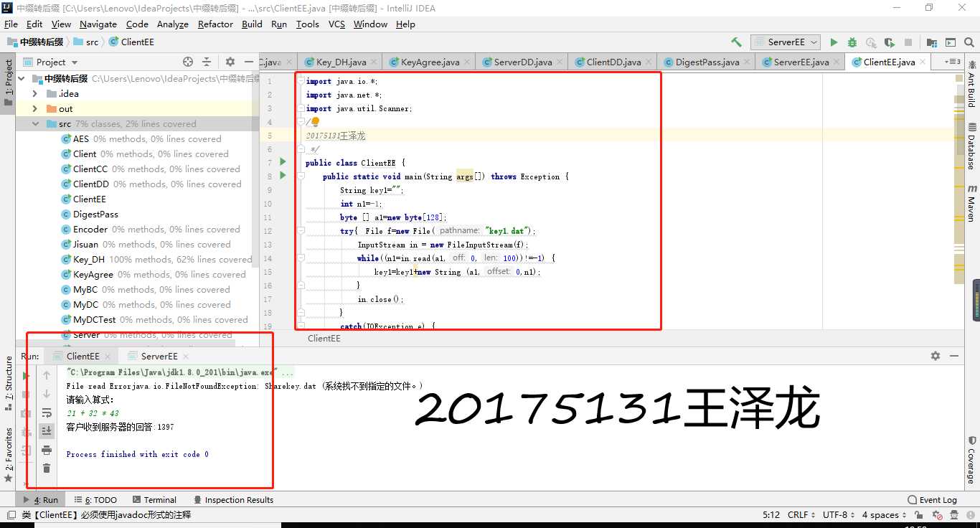
Task: Toggle the 7: Structure tool window button
Action: tap(8, 383)
